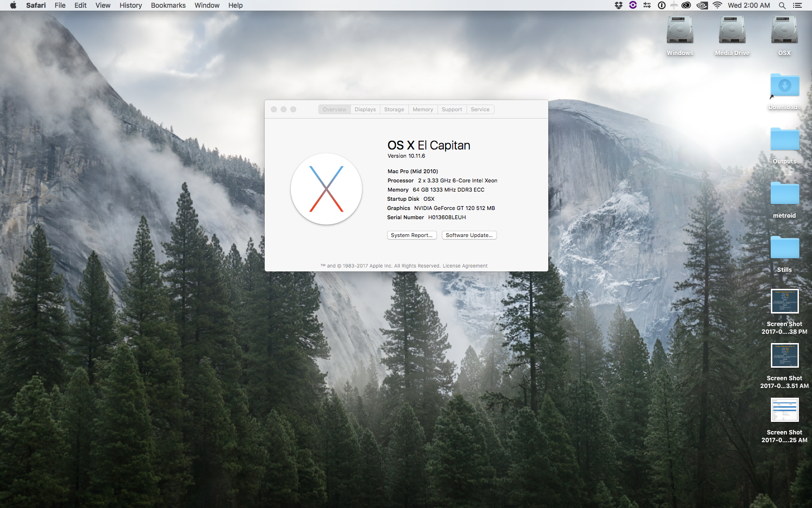The width and height of the screenshot is (812, 508).
Task: Switch to the Memory tab
Action: tap(423, 109)
